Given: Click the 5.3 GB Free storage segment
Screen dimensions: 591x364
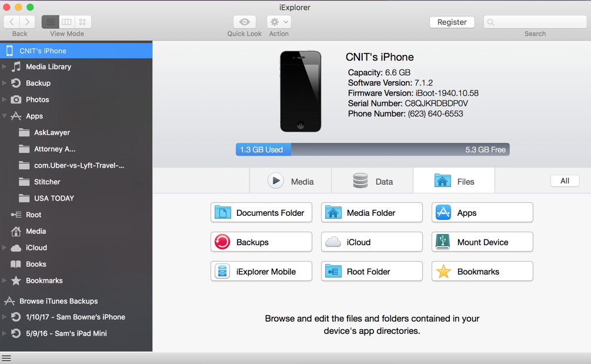Looking at the screenshot, I should tap(400, 149).
